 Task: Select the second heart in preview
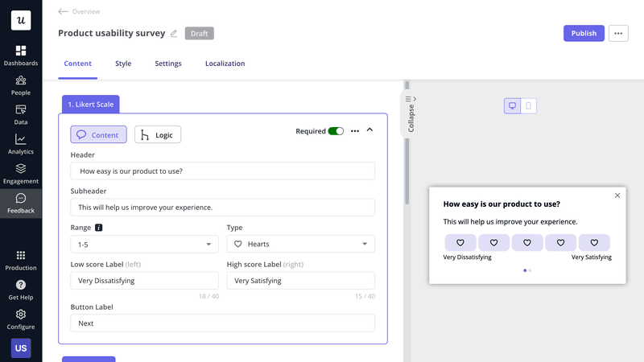(493, 243)
